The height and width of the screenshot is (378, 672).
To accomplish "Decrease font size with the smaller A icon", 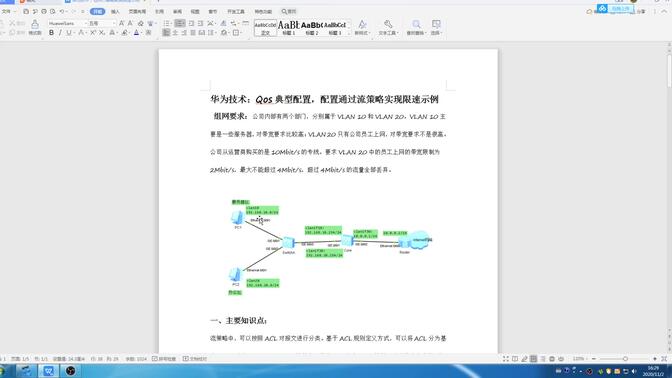I will pyautogui.click(x=130, y=23).
